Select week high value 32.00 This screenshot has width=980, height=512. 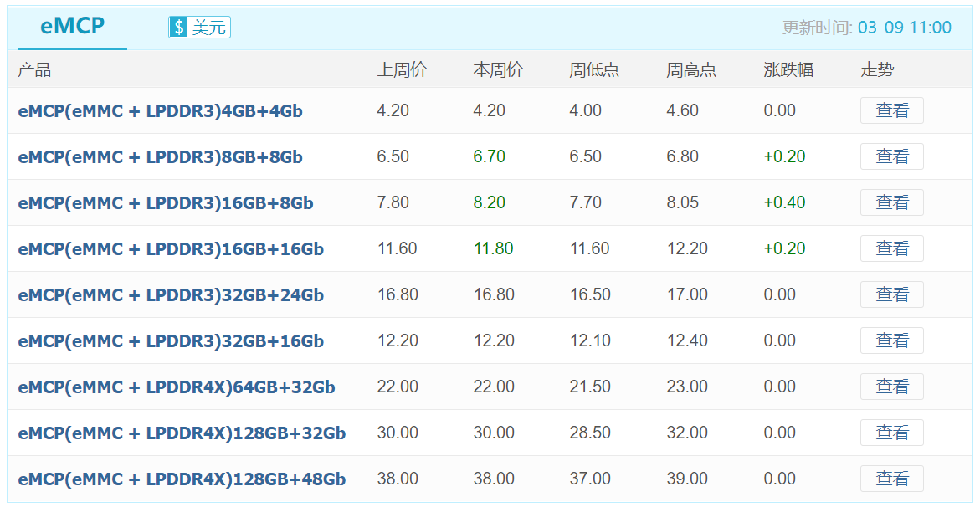click(687, 433)
